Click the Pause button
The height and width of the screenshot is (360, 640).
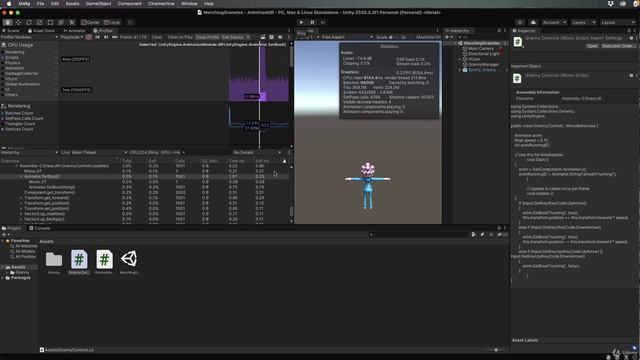312,22
